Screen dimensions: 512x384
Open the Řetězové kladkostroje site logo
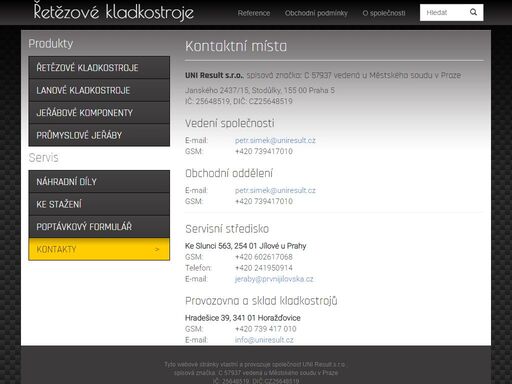[114, 11]
